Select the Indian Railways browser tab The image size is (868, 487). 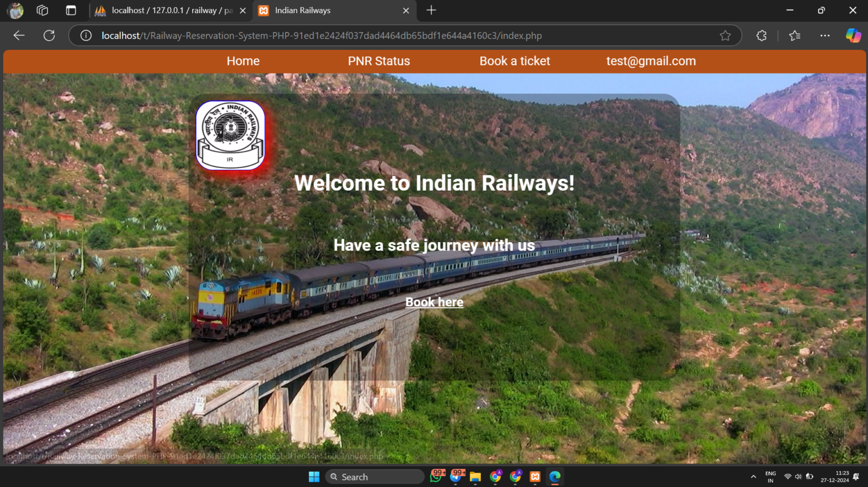tap(316, 10)
